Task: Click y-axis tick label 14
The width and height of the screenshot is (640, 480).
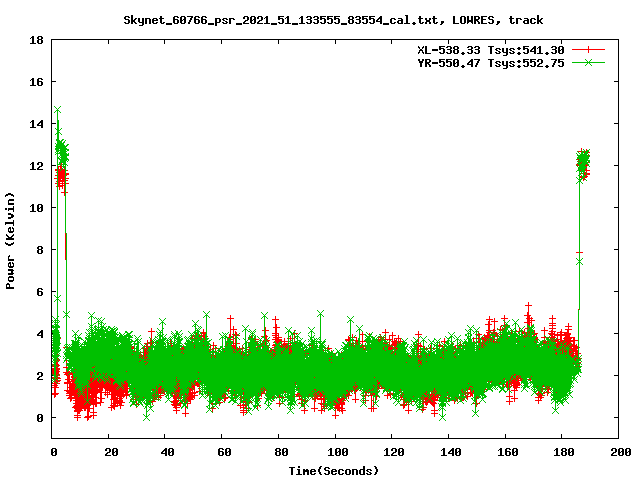Action: coord(36,124)
